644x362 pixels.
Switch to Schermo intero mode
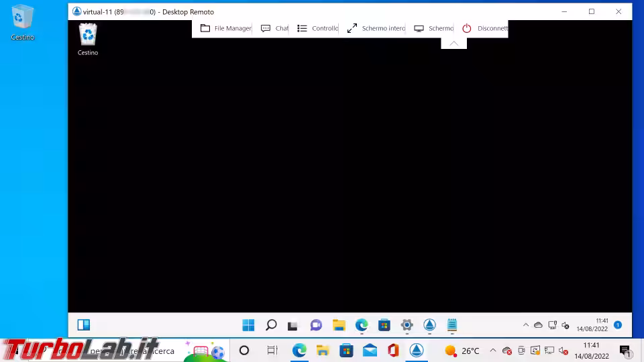coord(376,28)
